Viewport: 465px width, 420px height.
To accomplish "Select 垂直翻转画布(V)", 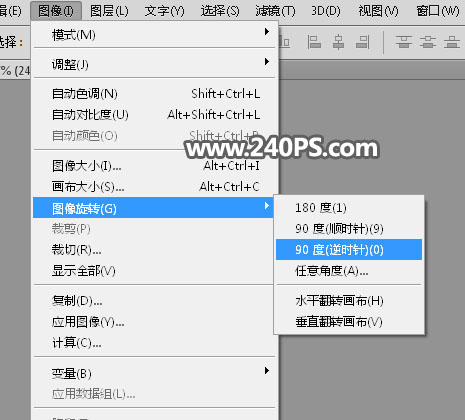I will pyautogui.click(x=349, y=322).
